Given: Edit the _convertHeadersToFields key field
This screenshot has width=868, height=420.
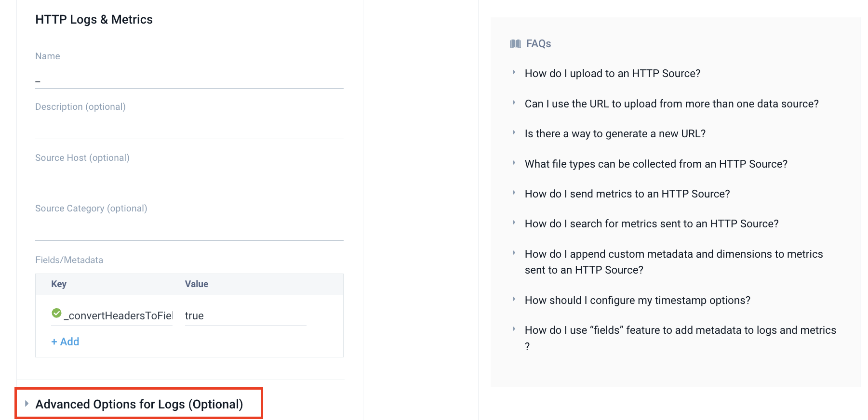Looking at the screenshot, I should pos(118,316).
